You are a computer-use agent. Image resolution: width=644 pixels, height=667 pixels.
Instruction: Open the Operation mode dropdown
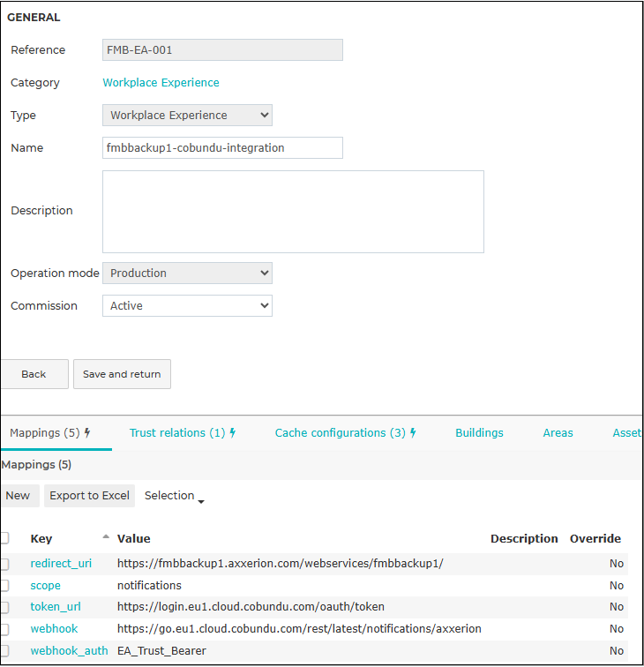pyautogui.click(x=187, y=274)
